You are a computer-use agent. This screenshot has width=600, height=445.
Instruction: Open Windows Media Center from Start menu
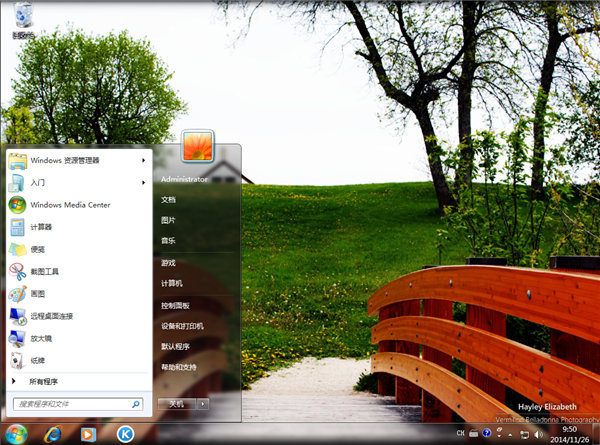pos(69,204)
